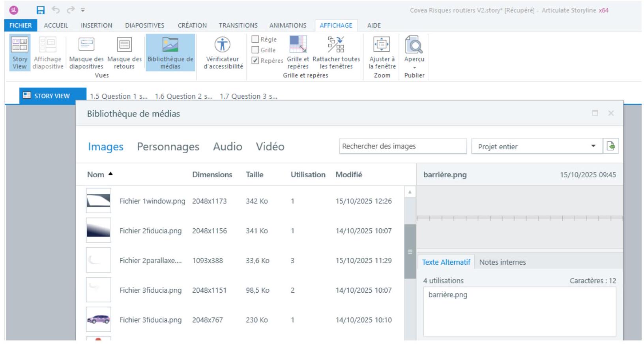
Task: Switch to the ANIMATIONS ribbon tab
Action: 288,25
